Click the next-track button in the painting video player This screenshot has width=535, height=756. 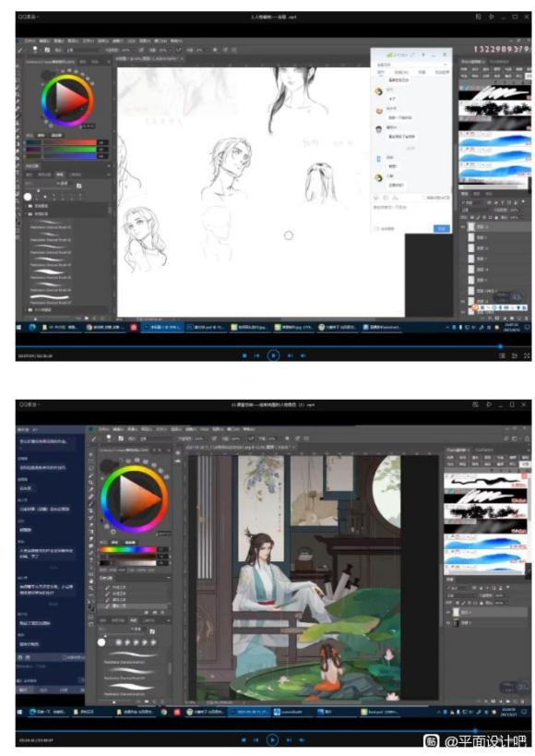click(x=289, y=739)
